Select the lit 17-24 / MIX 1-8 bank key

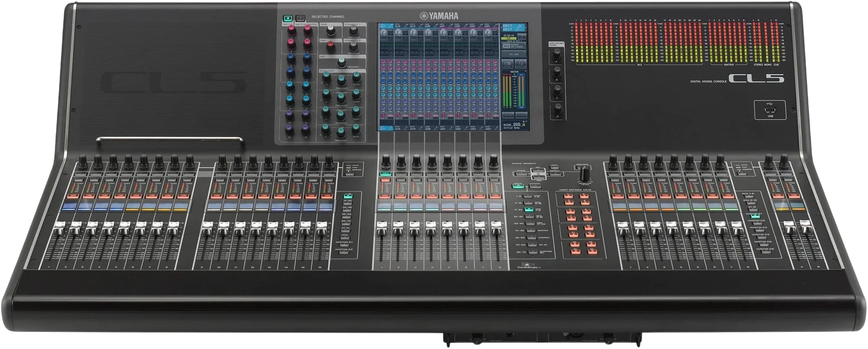(529, 209)
